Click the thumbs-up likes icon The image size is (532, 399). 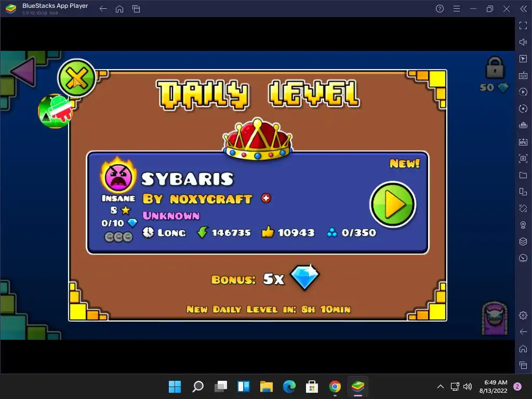268,232
